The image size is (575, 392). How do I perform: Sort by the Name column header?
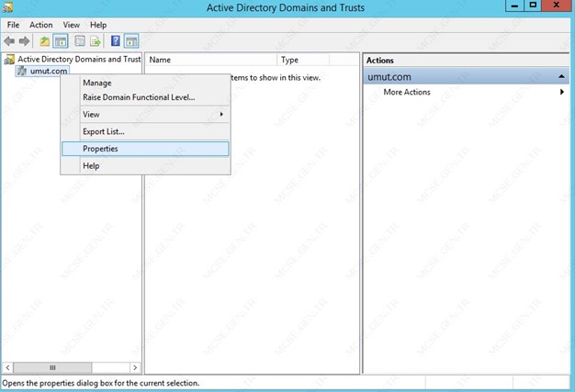211,60
